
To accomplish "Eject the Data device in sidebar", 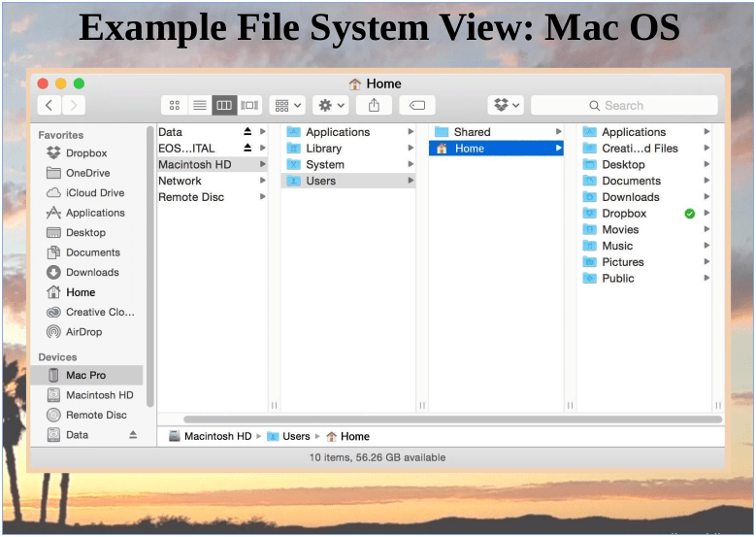I will [x=133, y=436].
